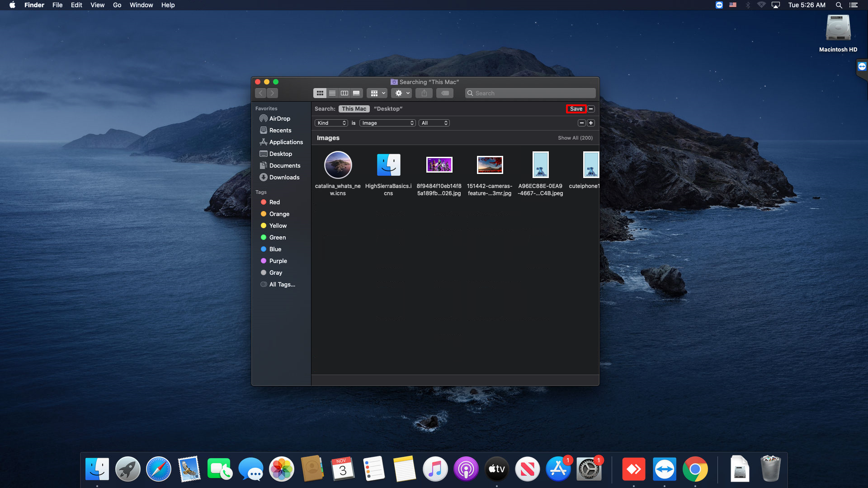Viewport: 868px width, 488px height.
Task: Select the "Desktop" search scope
Action: coord(388,109)
